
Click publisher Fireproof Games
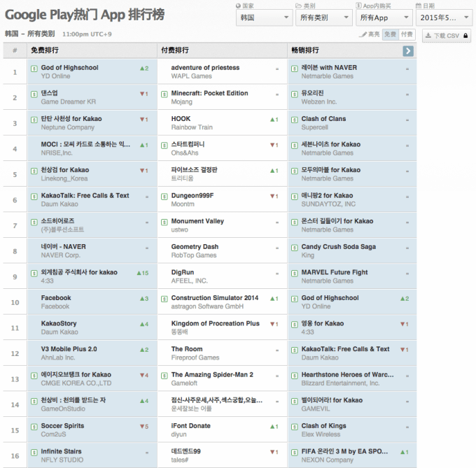[x=195, y=357]
